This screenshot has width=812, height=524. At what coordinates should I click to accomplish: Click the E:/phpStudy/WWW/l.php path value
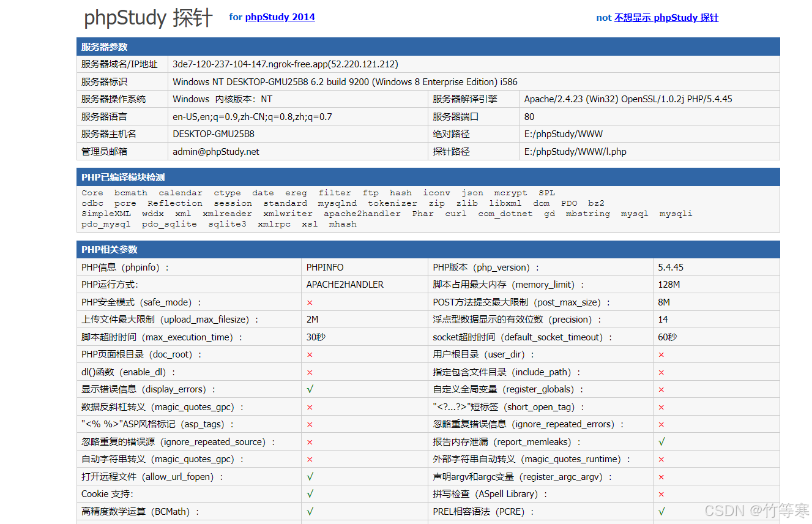pos(575,152)
